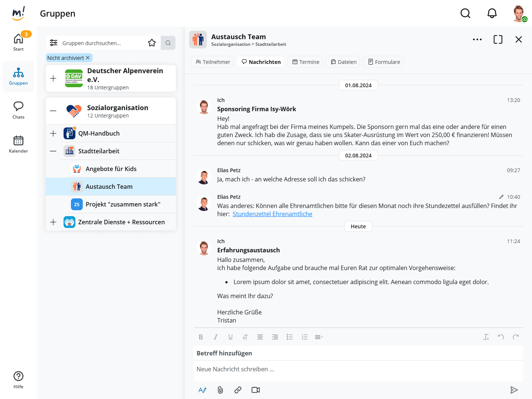Open the Dateien tab

pos(344,62)
